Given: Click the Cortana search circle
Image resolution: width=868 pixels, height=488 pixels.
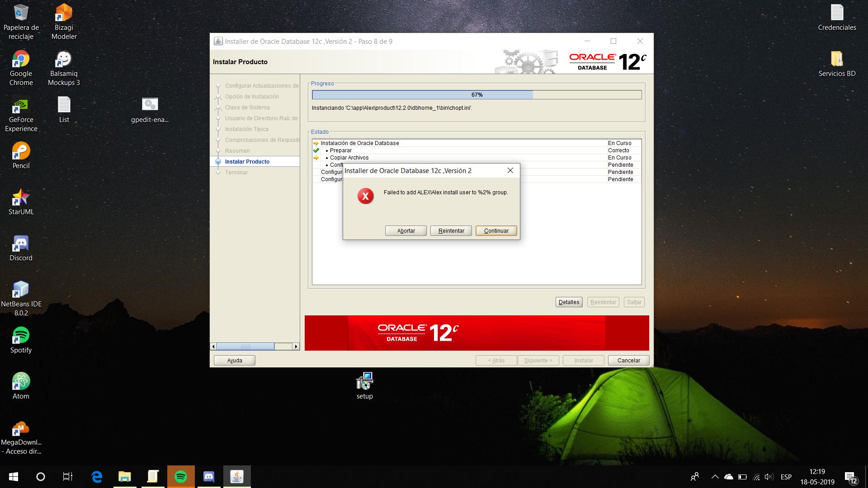Looking at the screenshot, I should click(40, 477).
